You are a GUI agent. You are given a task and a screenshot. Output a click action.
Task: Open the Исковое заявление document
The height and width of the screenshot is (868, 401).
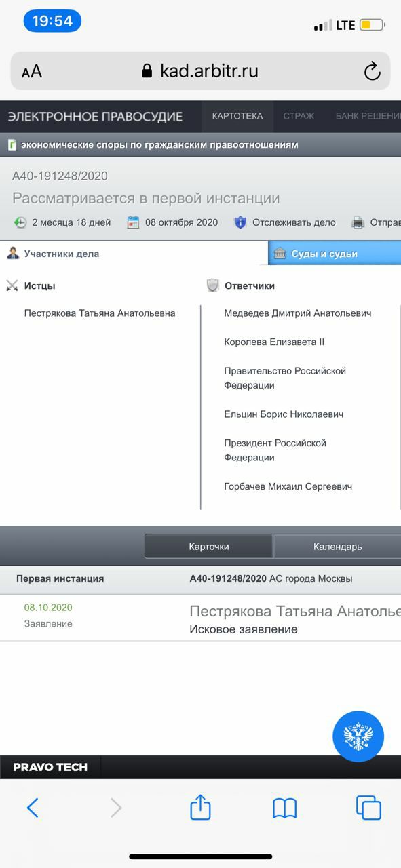[244, 629]
